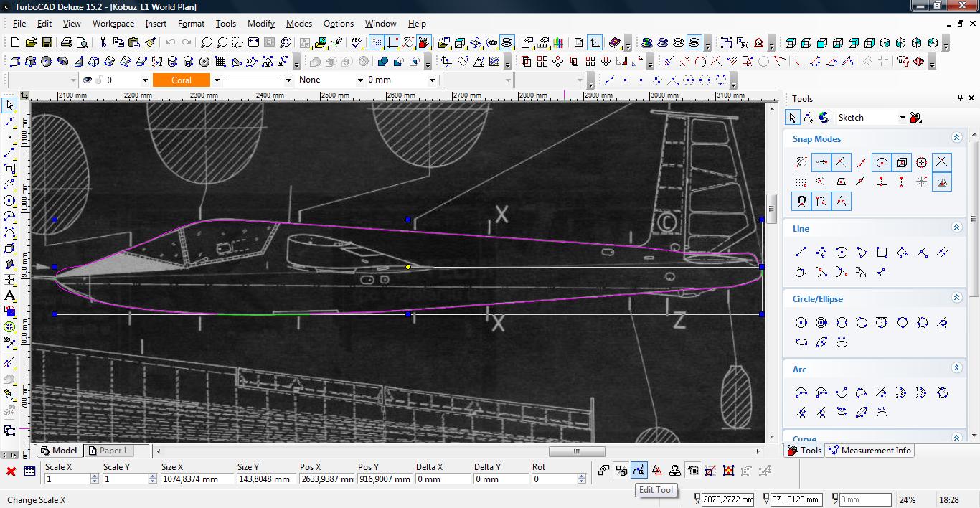Open the Coral pen color dropdown
The height and width of the screenshot is (508, 980).
click(x=217, y=80)
